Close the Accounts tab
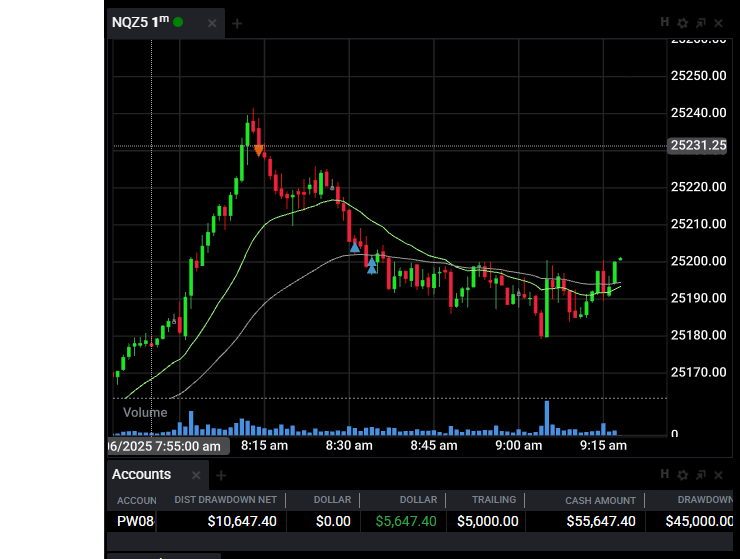 tap(196, 475)
